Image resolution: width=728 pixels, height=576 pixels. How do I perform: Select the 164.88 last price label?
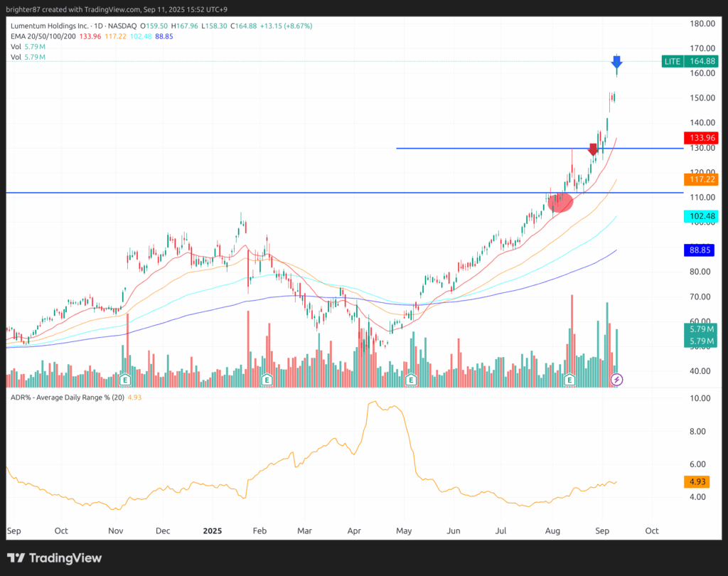tap(702, 61)
